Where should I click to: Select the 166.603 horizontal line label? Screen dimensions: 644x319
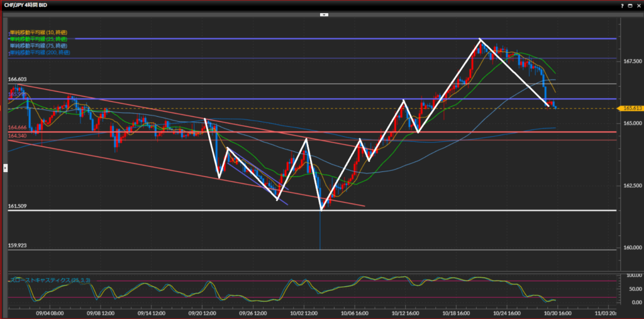17,80
